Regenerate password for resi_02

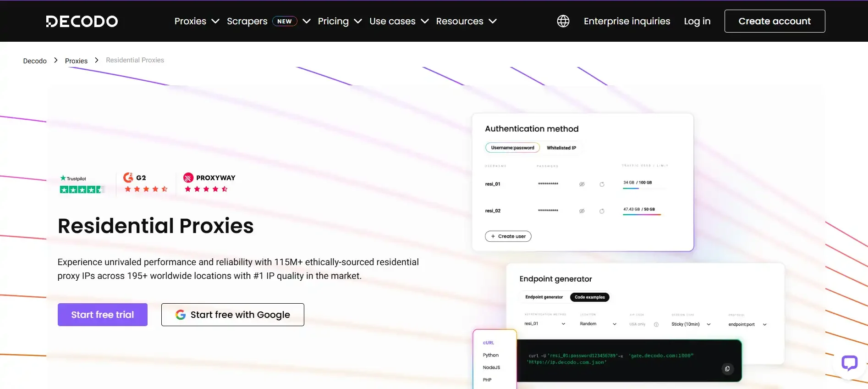click(x=602, y=211)
